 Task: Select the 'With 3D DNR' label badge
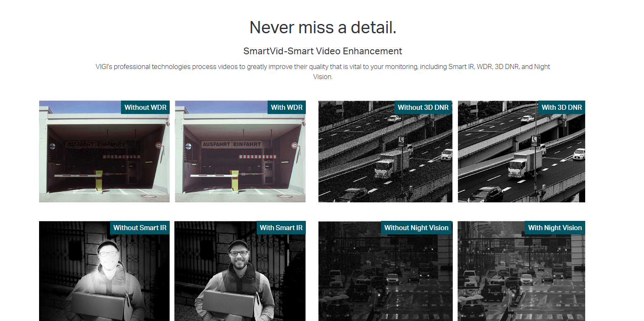562,107
